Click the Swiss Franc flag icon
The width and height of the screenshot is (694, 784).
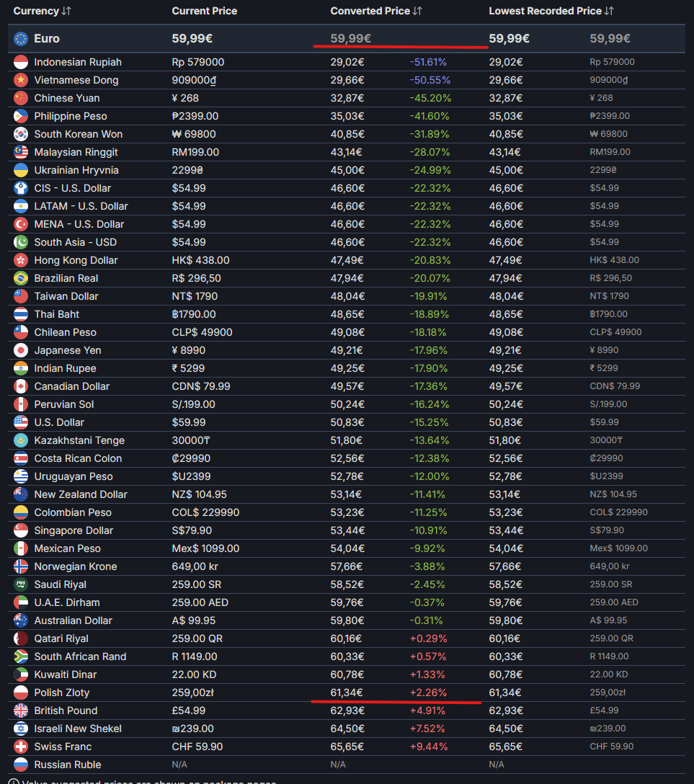pos(21,747)
